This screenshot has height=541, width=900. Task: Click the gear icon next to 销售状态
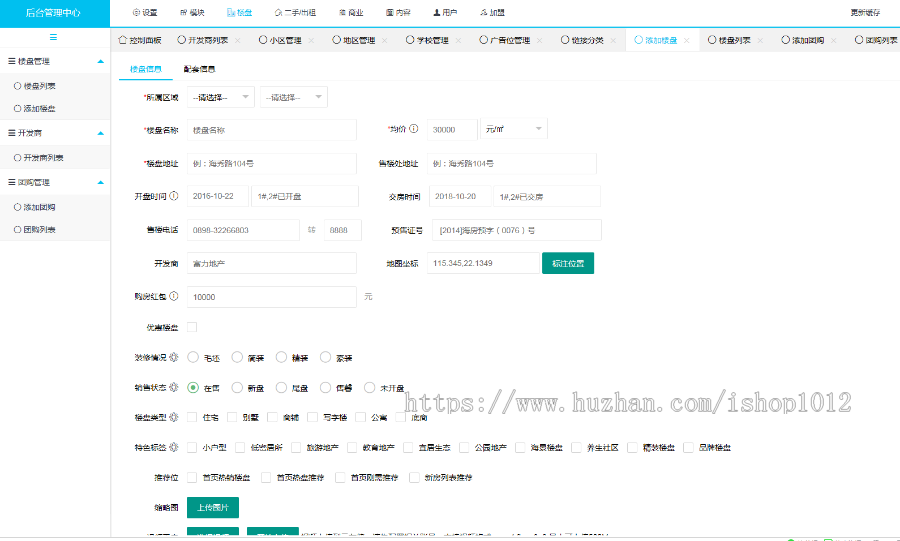point(174,387)
